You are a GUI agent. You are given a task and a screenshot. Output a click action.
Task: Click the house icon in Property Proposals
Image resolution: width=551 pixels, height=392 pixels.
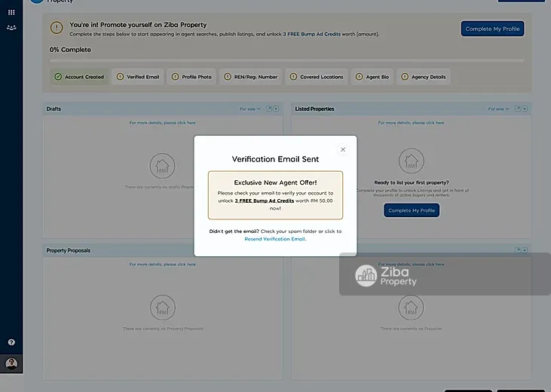(x=162, y=308)
